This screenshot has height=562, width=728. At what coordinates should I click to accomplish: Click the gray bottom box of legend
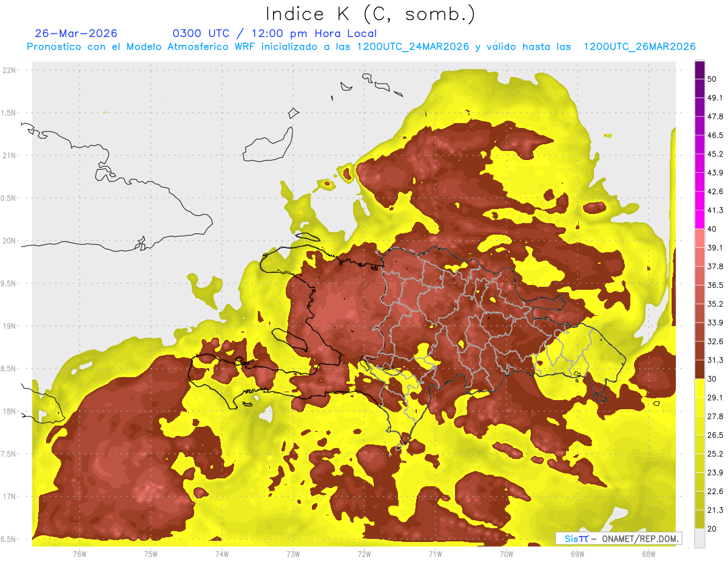(699, 538)
